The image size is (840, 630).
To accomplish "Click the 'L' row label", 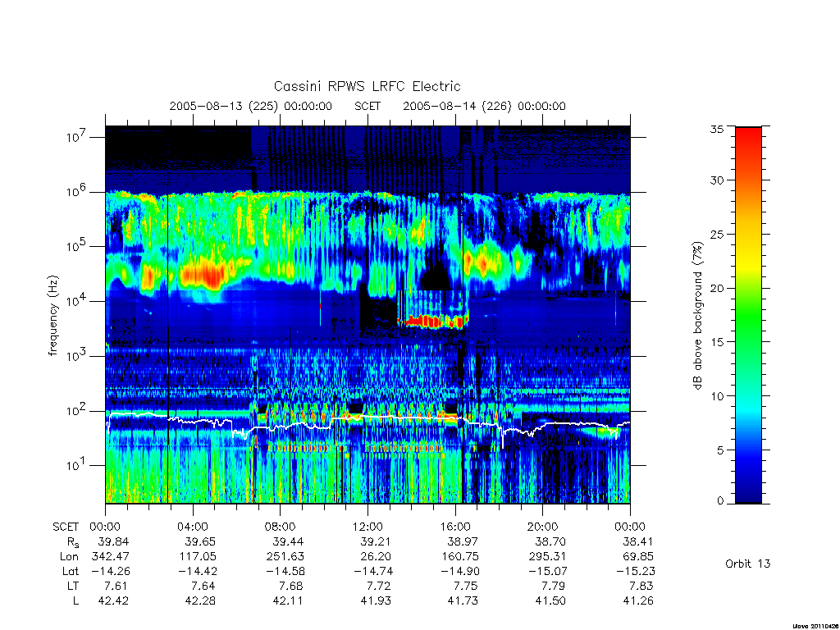I will (75, 600).
